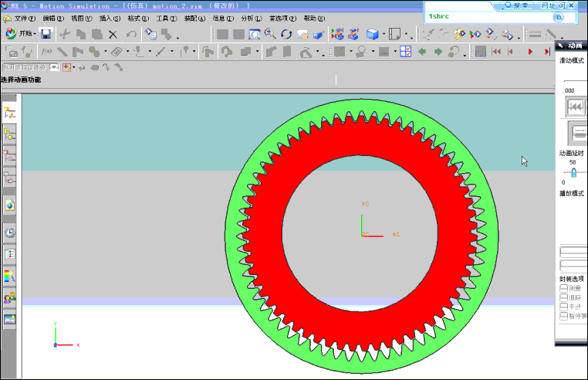Enable the 测量 (Measure) checkbox
The image size is (588, 380).
coord(563,288)
